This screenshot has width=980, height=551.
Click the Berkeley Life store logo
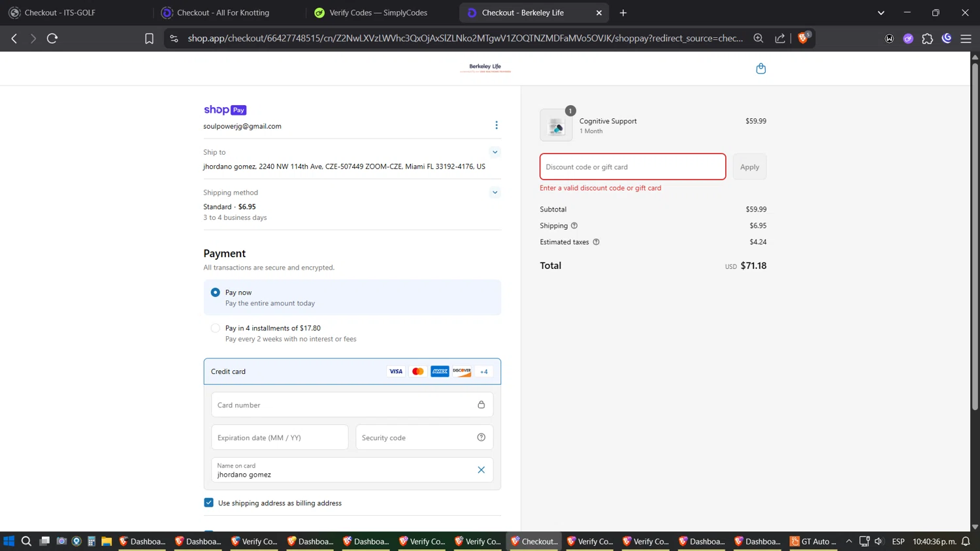tap(485, 68)
